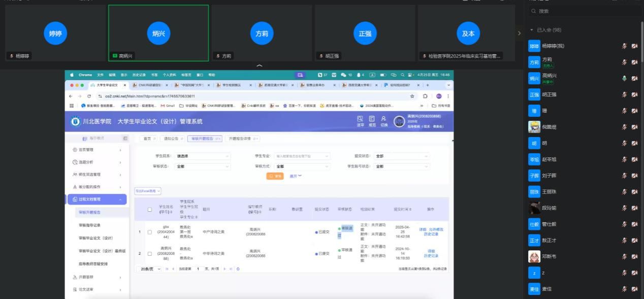644x299 pixels.
Task: Click the 切换 switch-role icon in header
Action: [383, 121]
